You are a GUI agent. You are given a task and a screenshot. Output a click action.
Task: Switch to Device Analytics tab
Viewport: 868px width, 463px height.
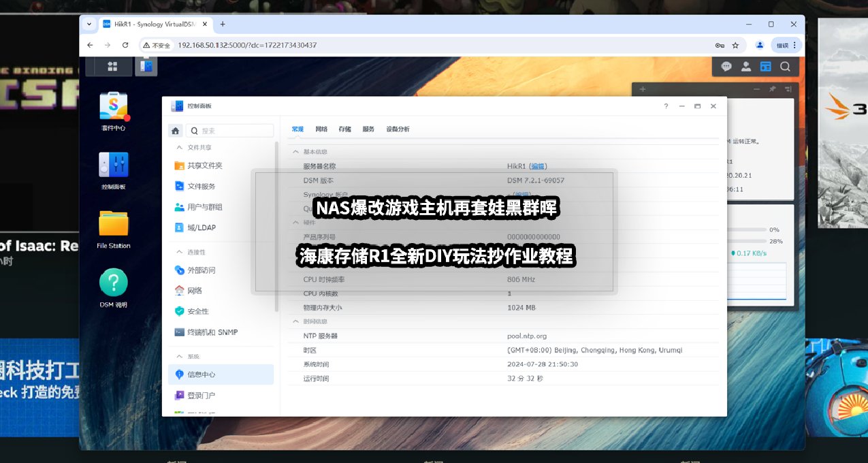point(398,129)
